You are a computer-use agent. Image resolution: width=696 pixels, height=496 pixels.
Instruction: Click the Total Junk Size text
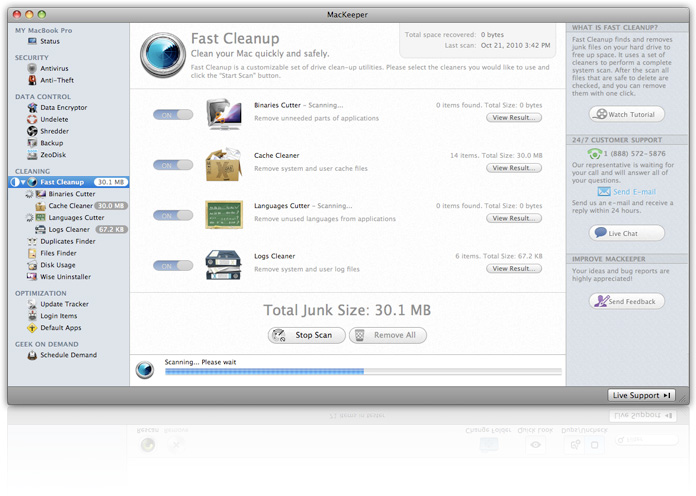tap(347, 310)
